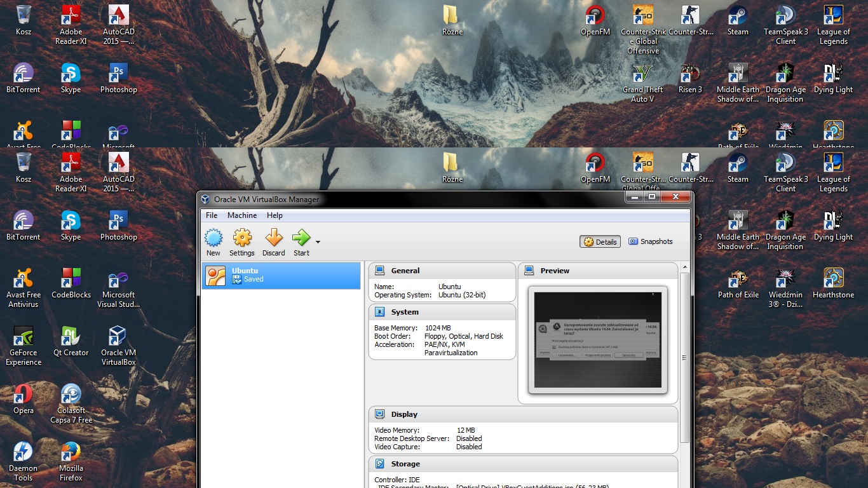This screenshot has height=488, width=868.
Task: Click the 'Floppy, Optical, Hard Disk' boot order
Action: [463, 336]
